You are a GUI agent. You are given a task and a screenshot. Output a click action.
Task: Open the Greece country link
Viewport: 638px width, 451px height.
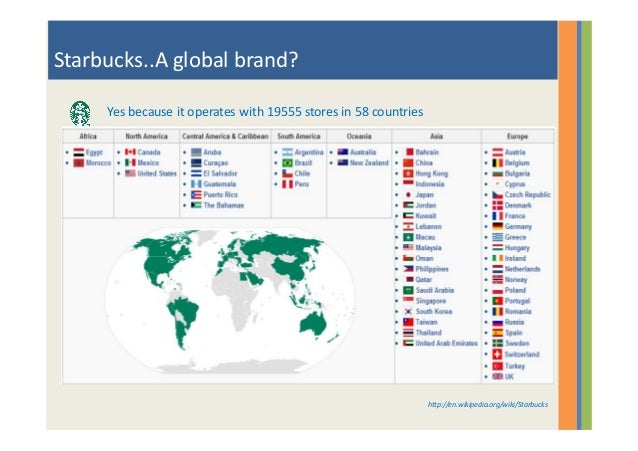(x=516, y=237)
